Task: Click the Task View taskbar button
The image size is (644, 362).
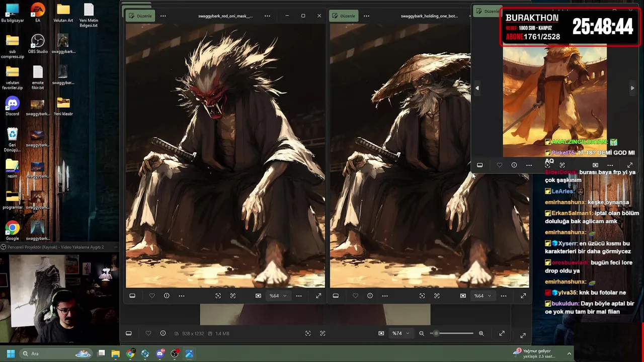Action: pyautogui.click(x=101, y=353)
